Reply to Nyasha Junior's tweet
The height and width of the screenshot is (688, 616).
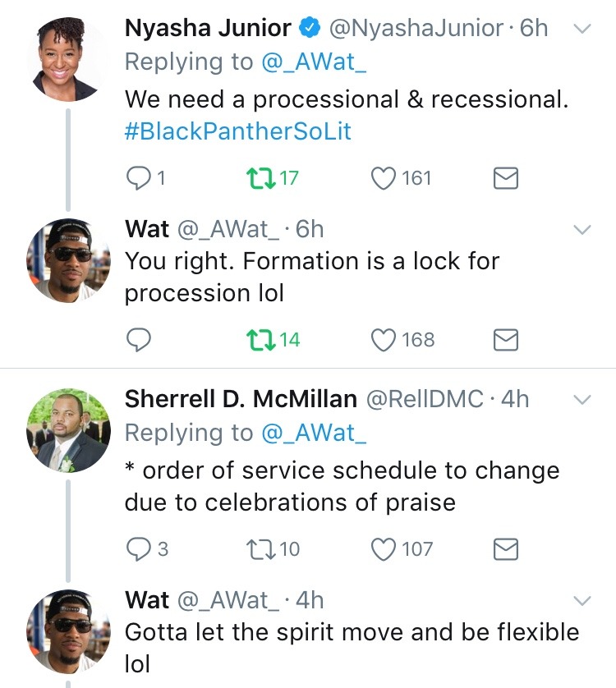[x=140, y=178]
